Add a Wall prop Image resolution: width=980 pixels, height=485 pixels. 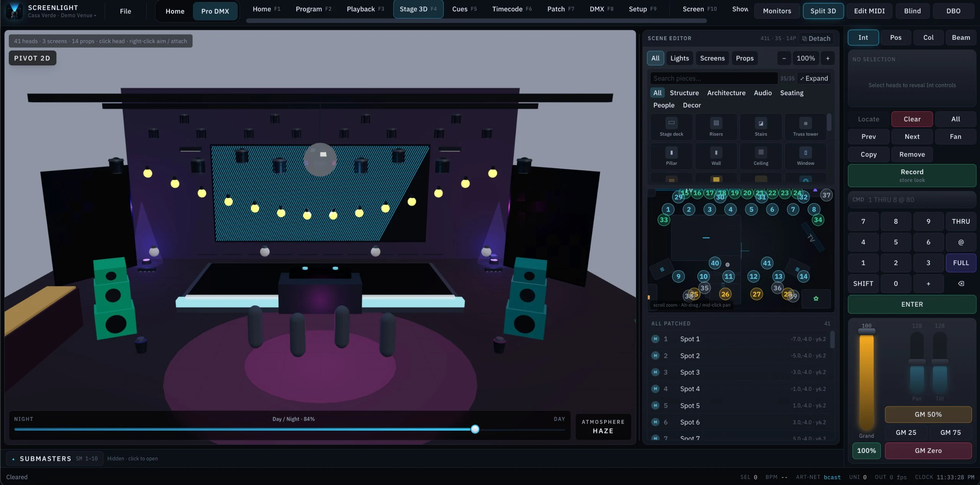tap(716, 156)
